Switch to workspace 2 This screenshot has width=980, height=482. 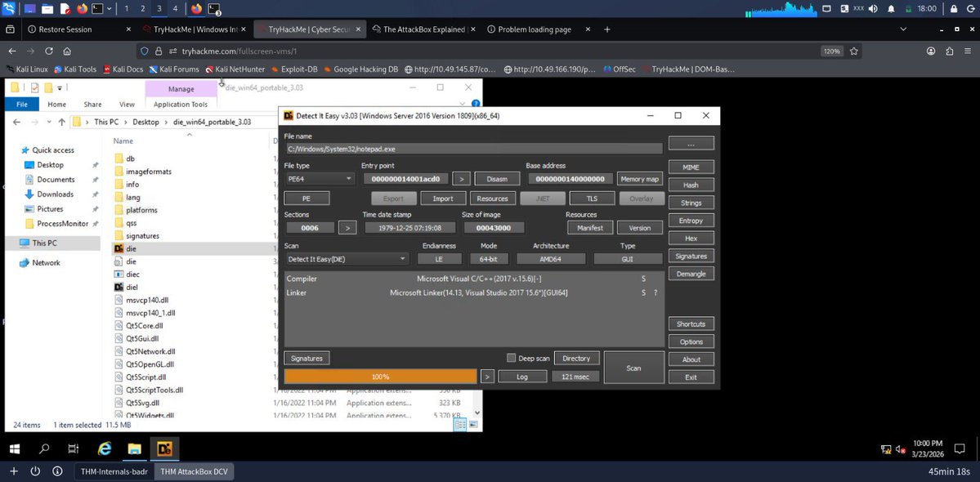[142, 9]
